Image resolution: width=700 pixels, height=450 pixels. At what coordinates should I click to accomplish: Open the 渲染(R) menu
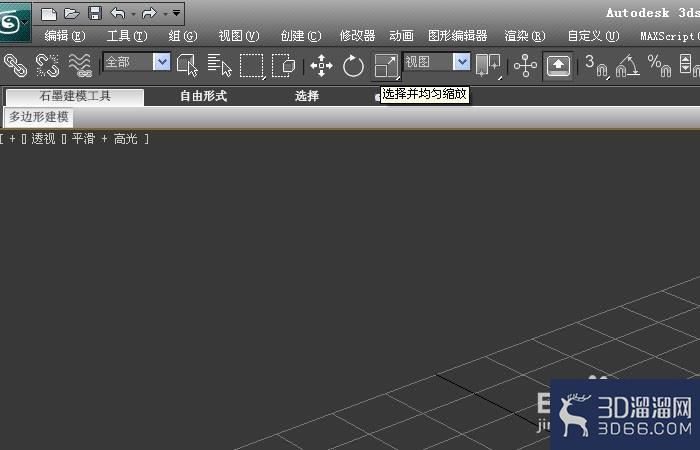coord(525,36)
